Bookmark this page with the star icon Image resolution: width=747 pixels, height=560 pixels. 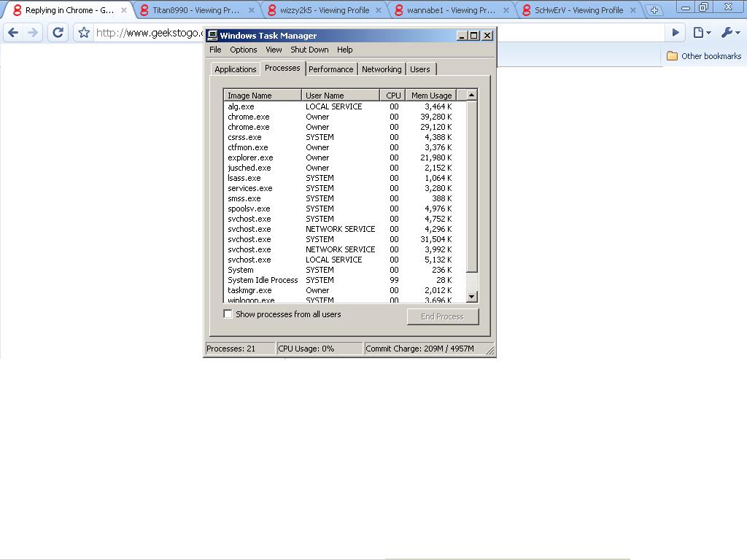(x=84, y=32)
